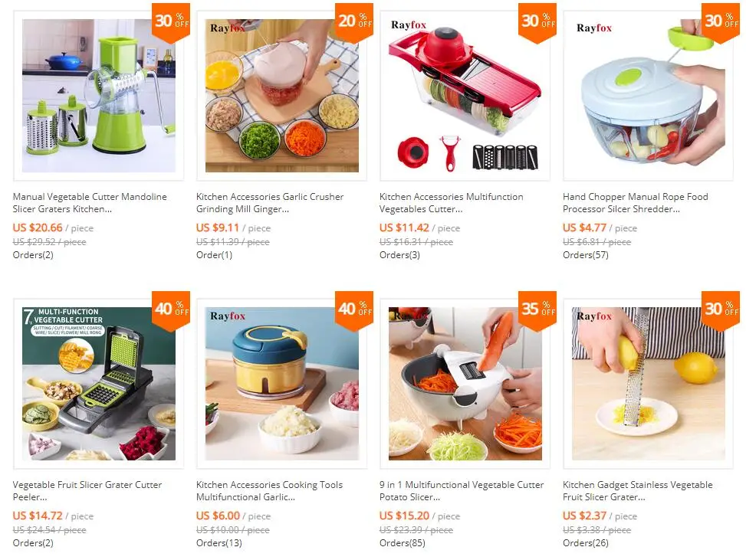
Task: Click the 35% OFF badge on 9 in 1 cutter
Action: coord(537,310)
